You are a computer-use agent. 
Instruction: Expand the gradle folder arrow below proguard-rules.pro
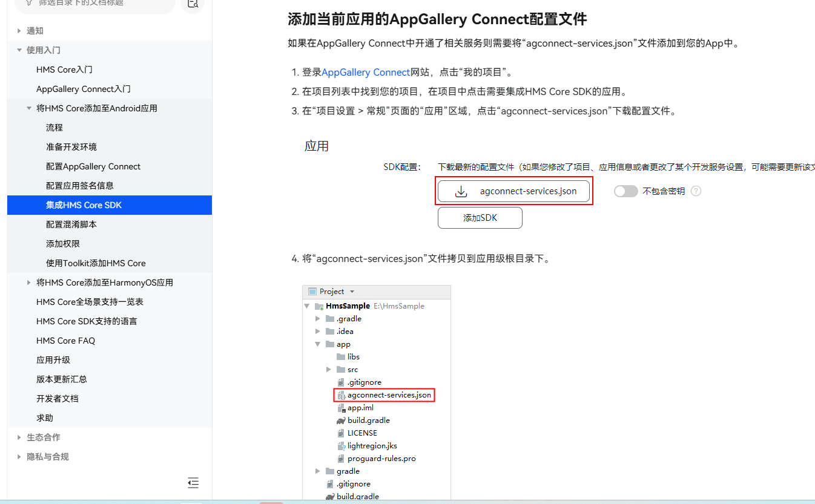318,471
